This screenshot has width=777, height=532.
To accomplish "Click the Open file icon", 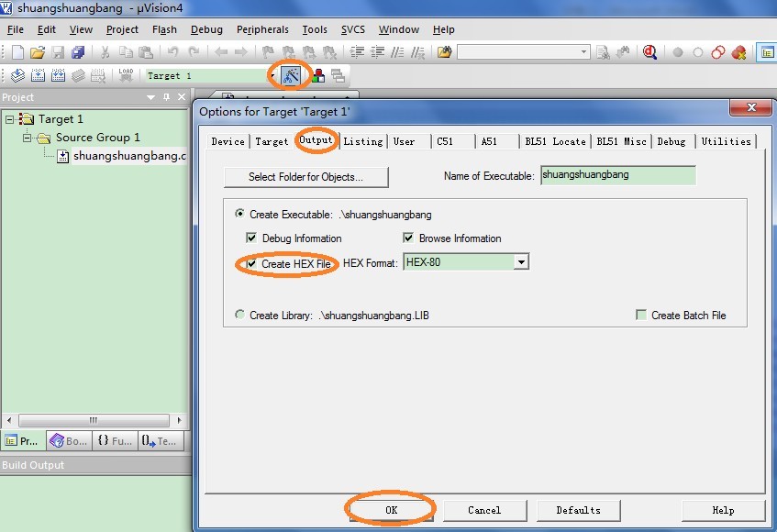I will (x=37, y=52).
